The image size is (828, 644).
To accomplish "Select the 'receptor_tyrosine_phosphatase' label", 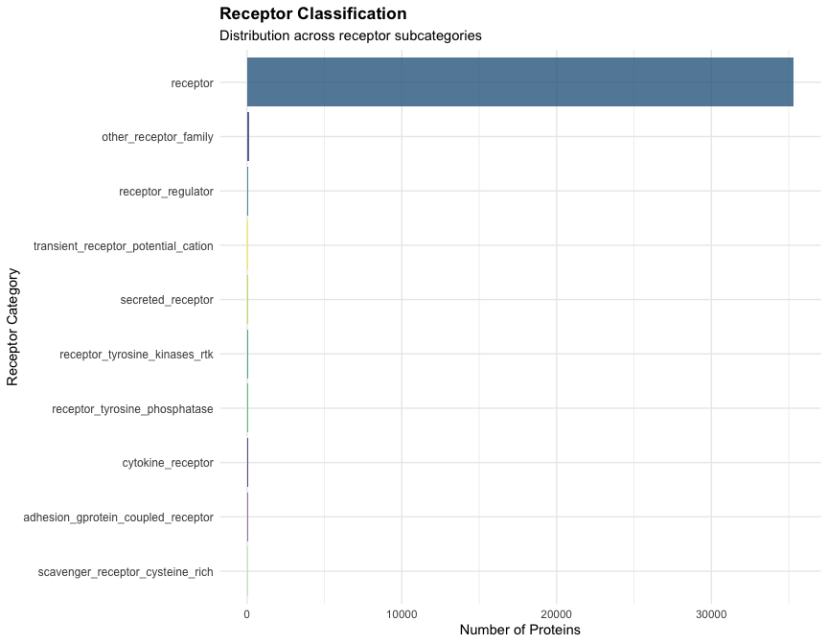I will pos(132,409).
